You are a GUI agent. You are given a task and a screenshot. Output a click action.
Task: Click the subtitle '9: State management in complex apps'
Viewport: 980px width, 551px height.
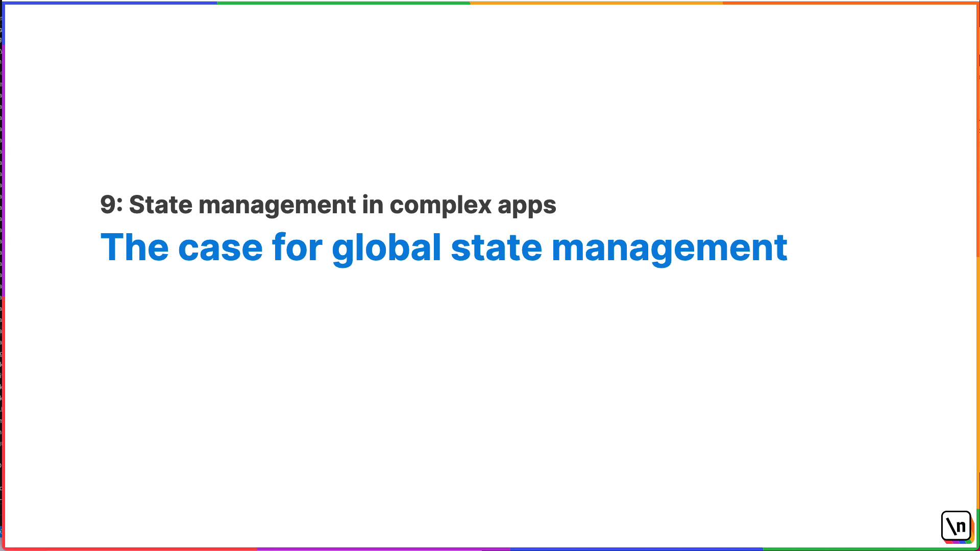(x=328, y=205)
